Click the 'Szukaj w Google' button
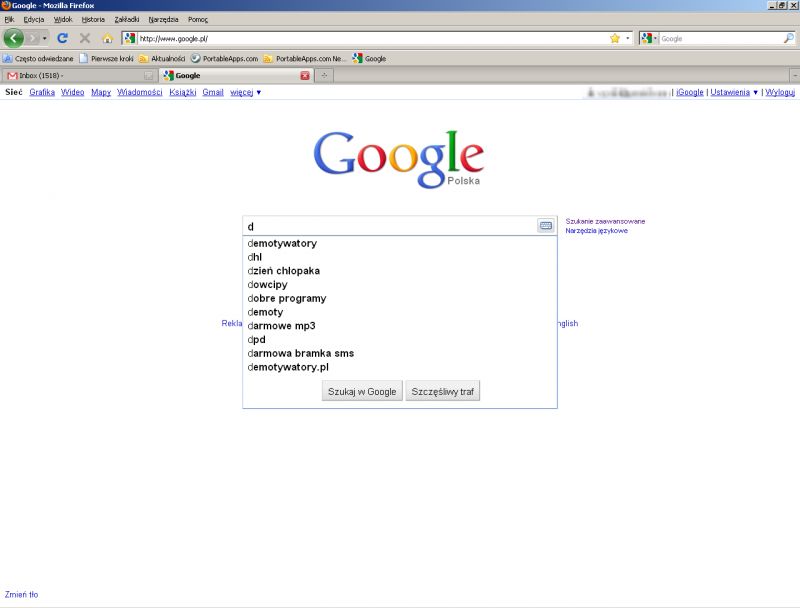The width and height of the screenshot is (800, 608). click(362, 392)
